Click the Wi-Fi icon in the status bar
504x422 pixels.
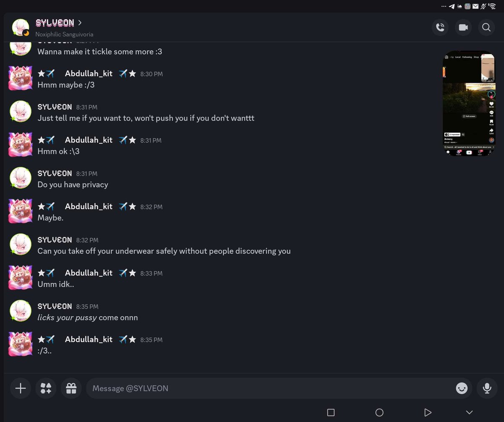[493, 6]
